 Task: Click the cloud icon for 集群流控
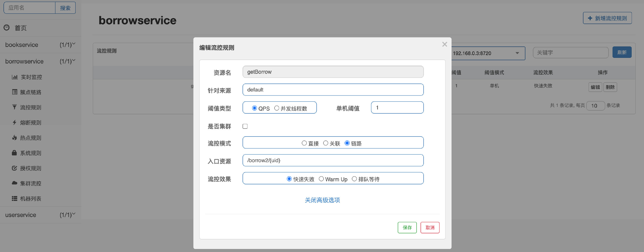(14, 183)
